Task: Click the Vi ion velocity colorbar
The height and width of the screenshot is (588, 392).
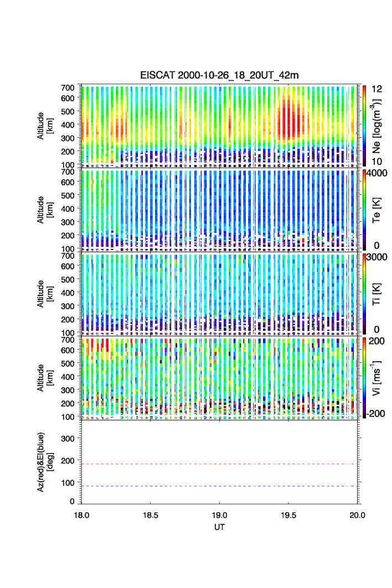Action: [x=364, y=377]
